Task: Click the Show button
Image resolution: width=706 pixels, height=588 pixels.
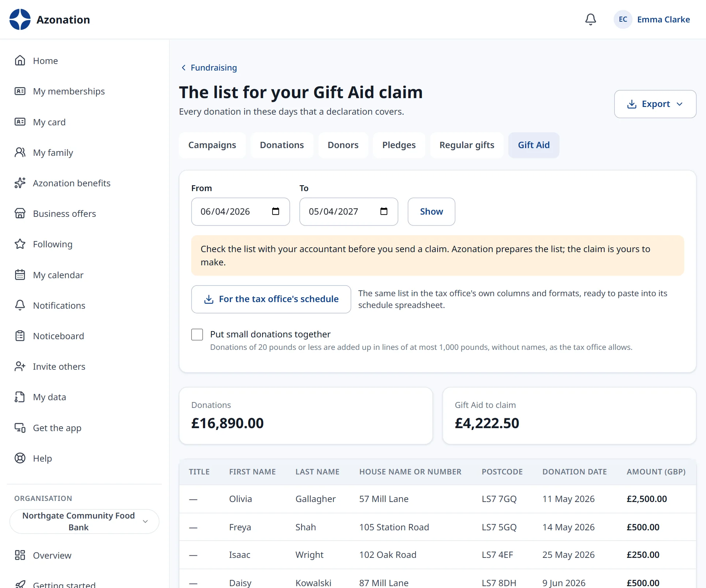Action: coord(431,212)
